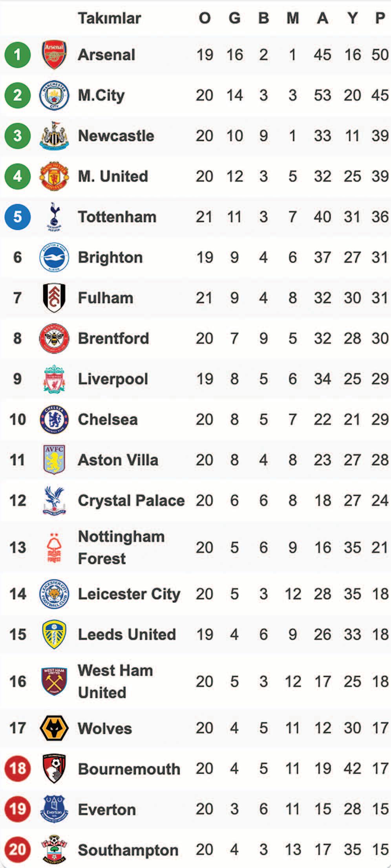Click the Manchester City club crest
The width and height of the screenshot is (391, 868).
pos(54,95)
